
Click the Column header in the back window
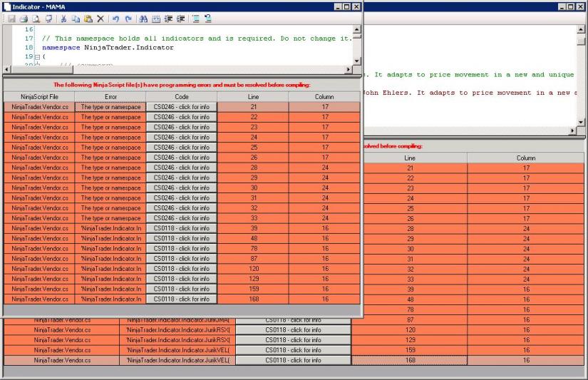526,158
